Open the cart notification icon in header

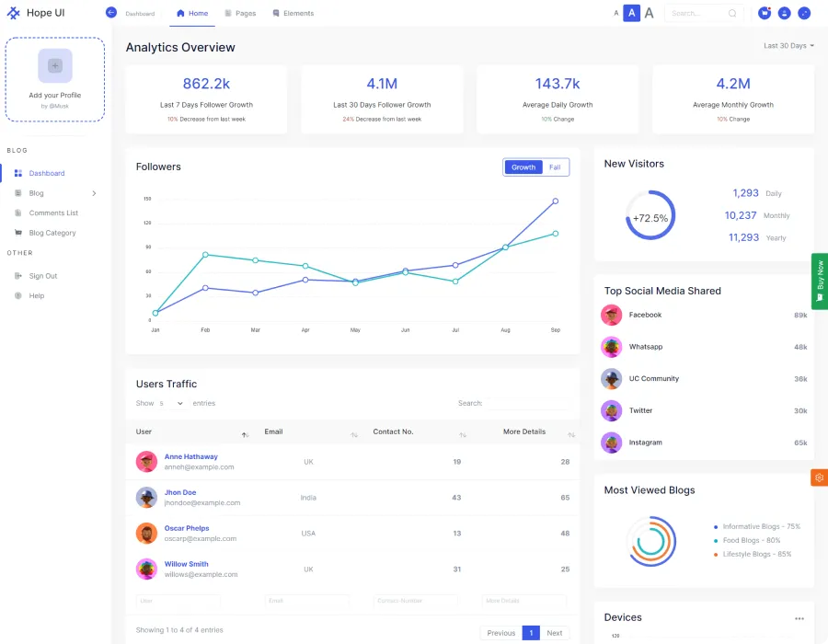[x=765, y=13]
